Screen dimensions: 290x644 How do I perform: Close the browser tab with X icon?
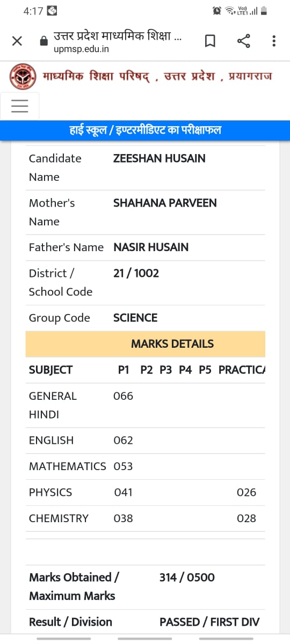click(x=17, y=41)
